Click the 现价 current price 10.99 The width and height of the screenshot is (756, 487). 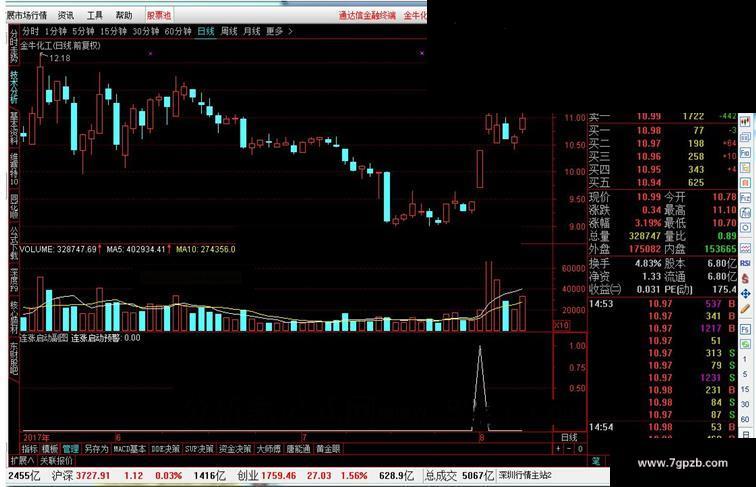(648, 197)
